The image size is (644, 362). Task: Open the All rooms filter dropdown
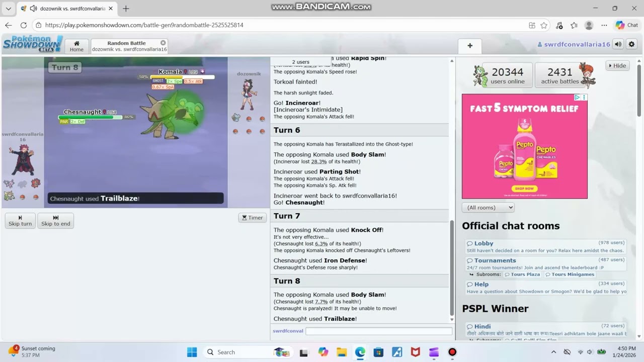(x=488, y=207)
